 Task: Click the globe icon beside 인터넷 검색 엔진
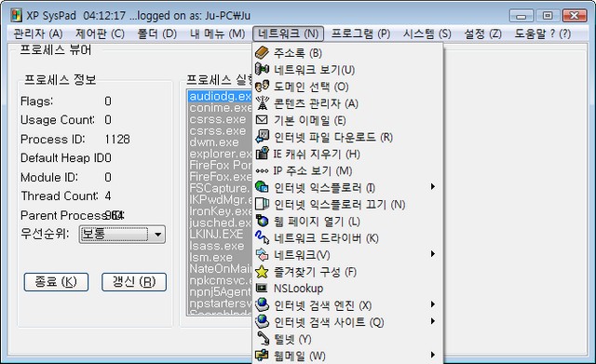click(x=262, y=304)
